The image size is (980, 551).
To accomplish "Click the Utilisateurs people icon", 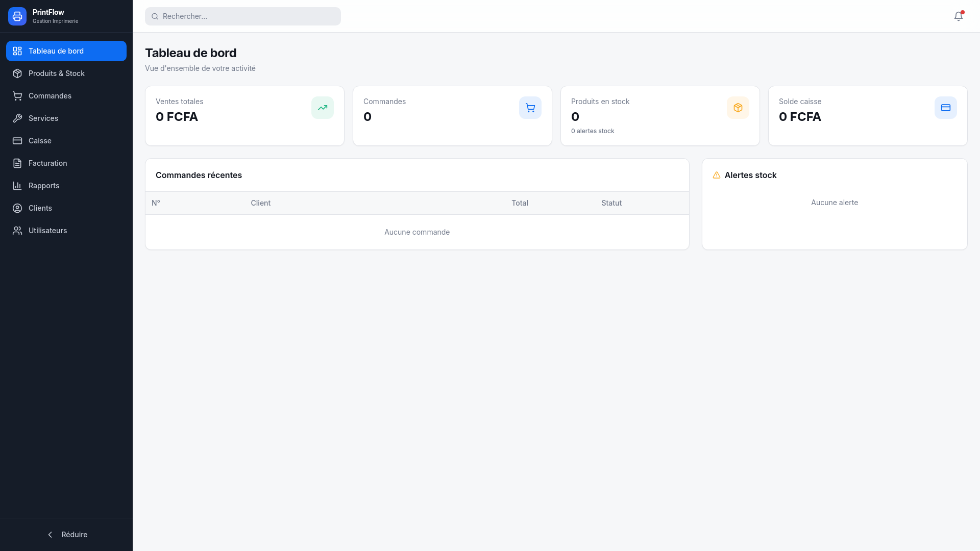I will click(x=17, y=231).
